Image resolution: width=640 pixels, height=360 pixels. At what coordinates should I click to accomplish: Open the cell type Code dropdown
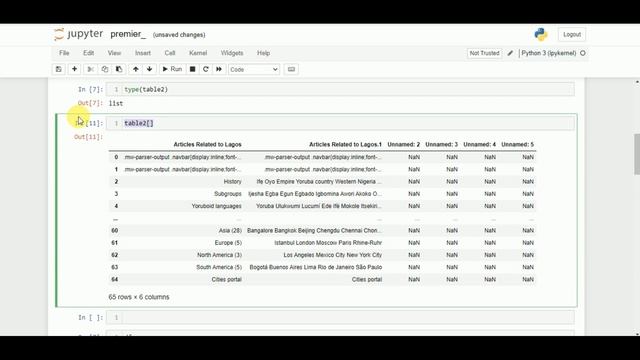(x=254, y=69)
